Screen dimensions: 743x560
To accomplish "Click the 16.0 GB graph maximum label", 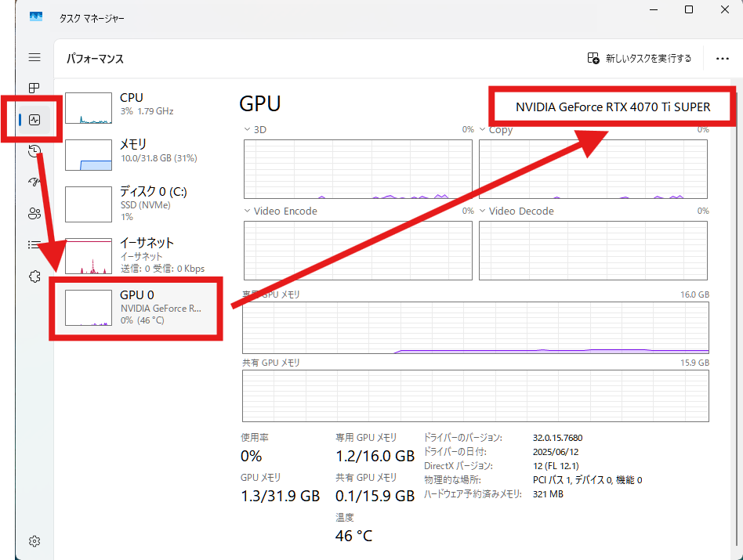I will 694,294.
